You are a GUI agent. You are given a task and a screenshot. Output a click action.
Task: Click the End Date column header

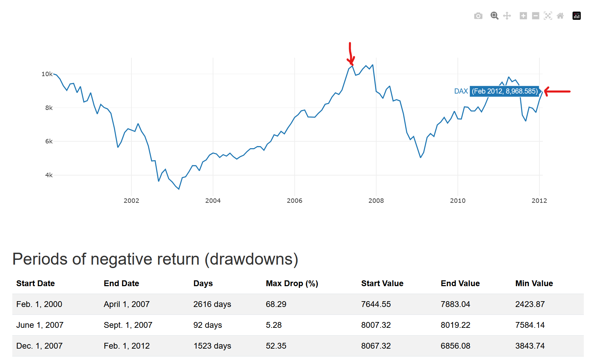click(x=121, y=283)
